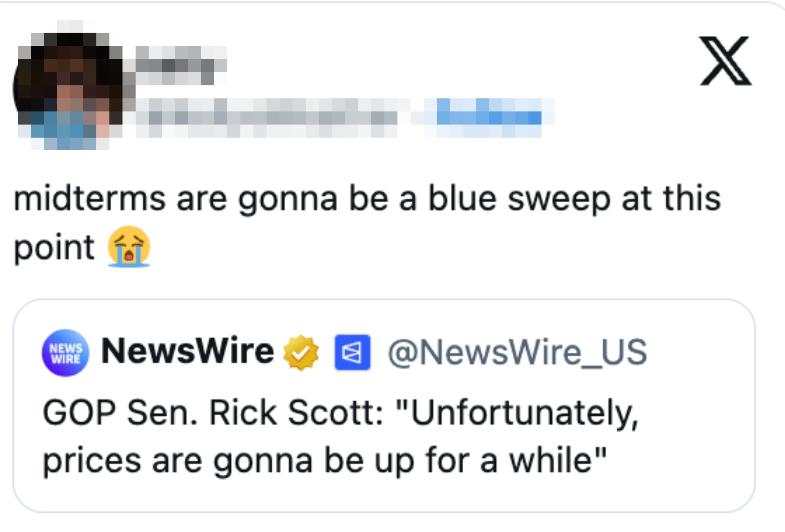Click the word "midterms" in the tweet
This screenshot has height=532, width=785.
coord(90,199)
